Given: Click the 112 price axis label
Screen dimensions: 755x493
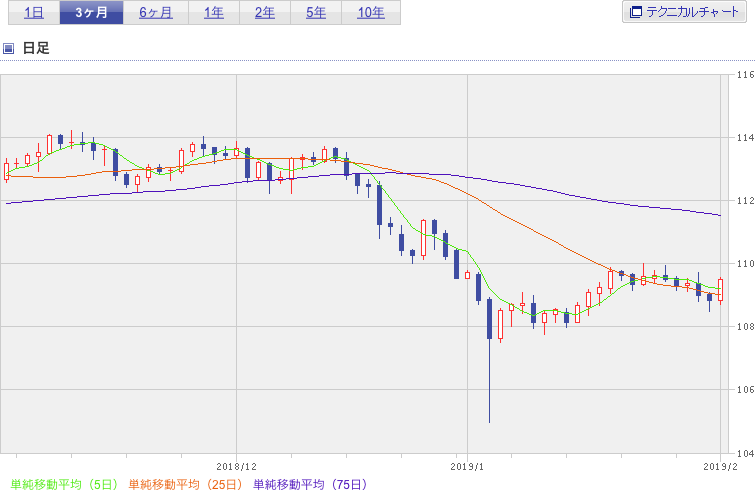Looking at the screenshot, I should 745,201.
